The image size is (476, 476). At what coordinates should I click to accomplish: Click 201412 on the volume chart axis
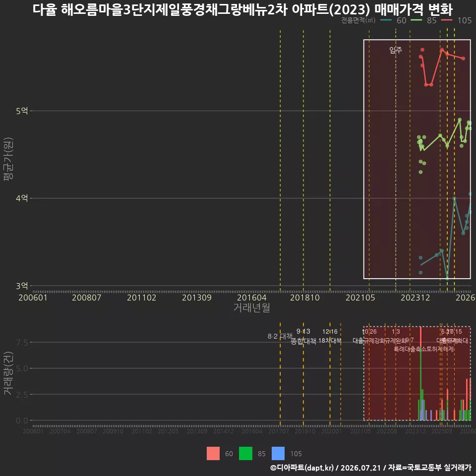coord(224,431)
